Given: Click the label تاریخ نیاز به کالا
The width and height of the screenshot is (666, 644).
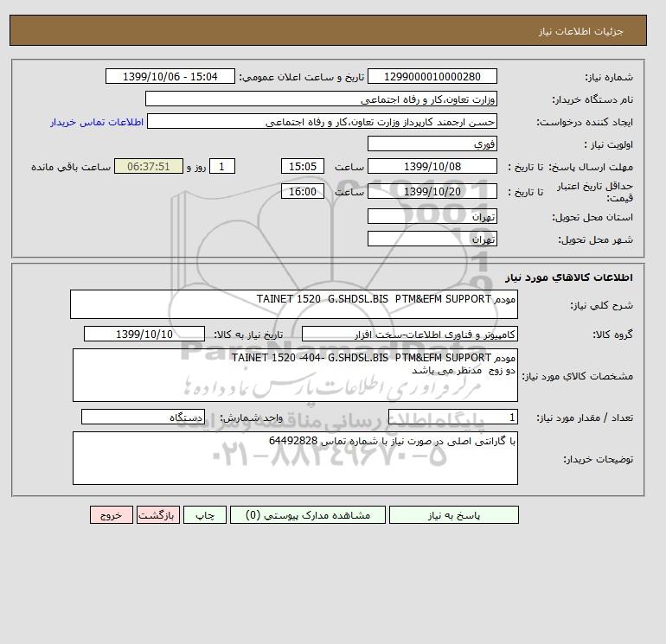Looking at the screenshot, I should pos(248,335).
